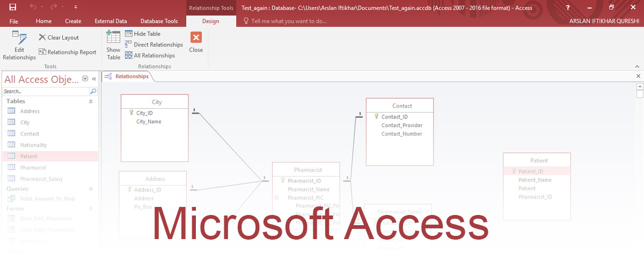Collapse the Tables group

(91, 101)
